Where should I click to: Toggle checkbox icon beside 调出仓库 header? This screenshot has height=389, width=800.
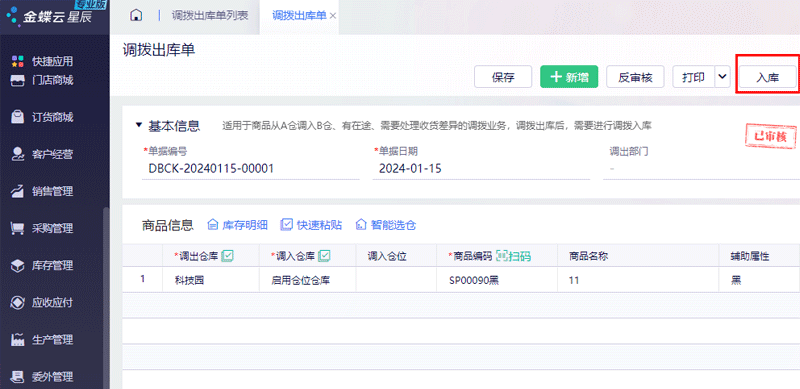click(x=228, y=256)
